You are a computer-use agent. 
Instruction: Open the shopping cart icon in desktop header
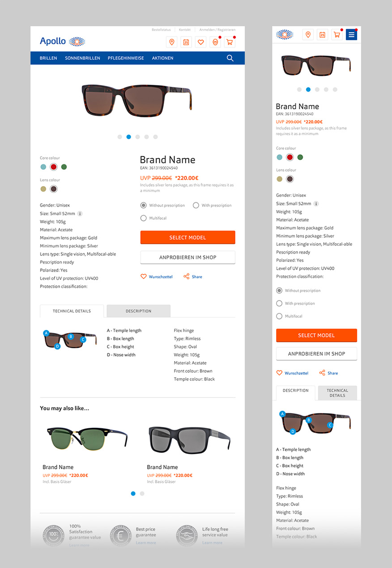[230, 42]
